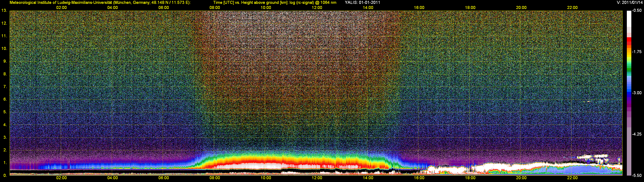Image resolution: width=644 pixels, height=182 pixels.
Task: Click the height axis label '9.'
Action: tap(5, 61)
